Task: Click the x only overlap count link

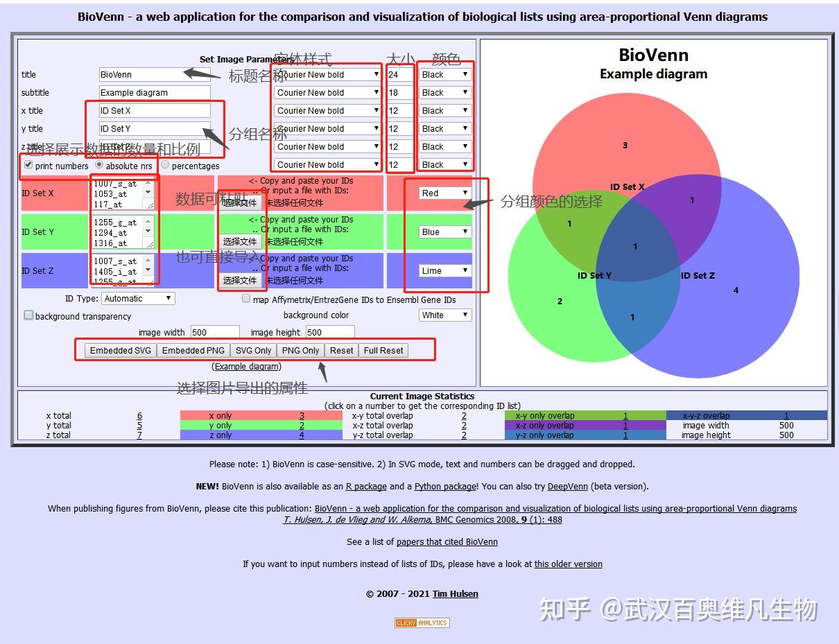Action: [x=301, y=415]
